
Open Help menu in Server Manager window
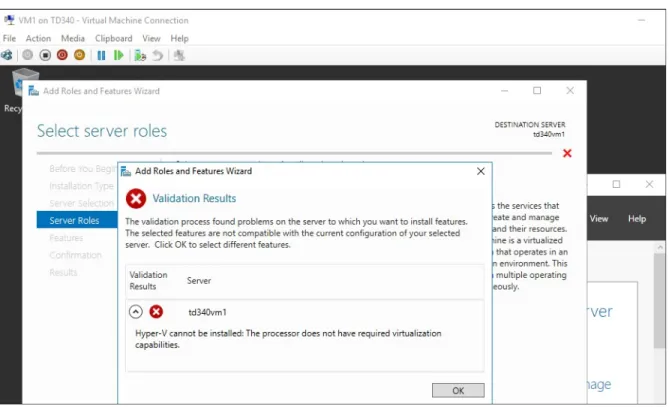[637, 218]
